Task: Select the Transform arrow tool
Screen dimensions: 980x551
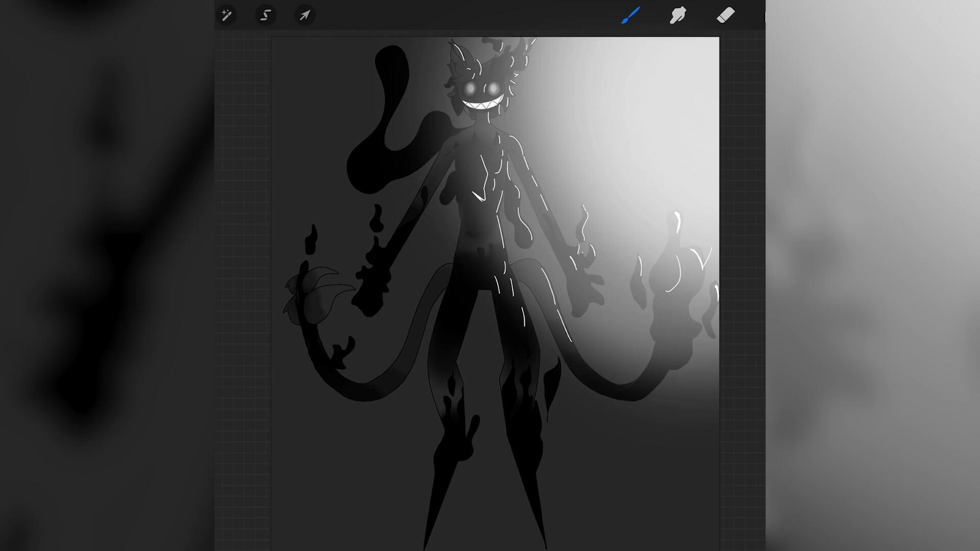Action: 305,15
